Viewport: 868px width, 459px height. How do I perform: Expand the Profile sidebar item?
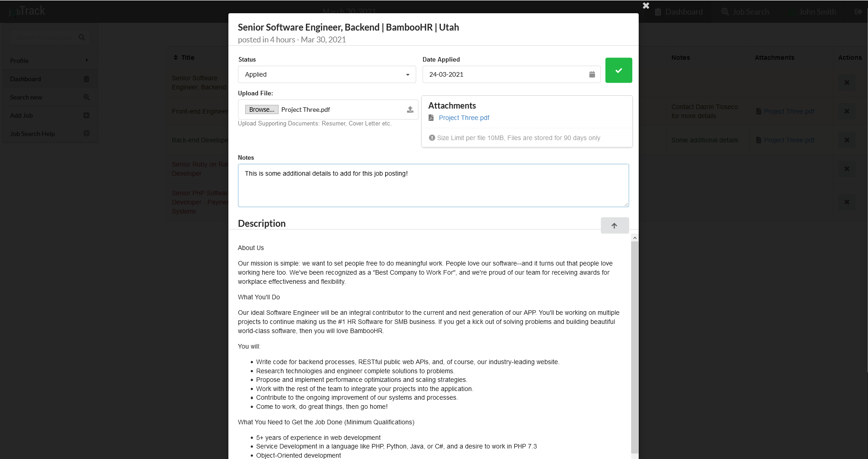point(50,61)
